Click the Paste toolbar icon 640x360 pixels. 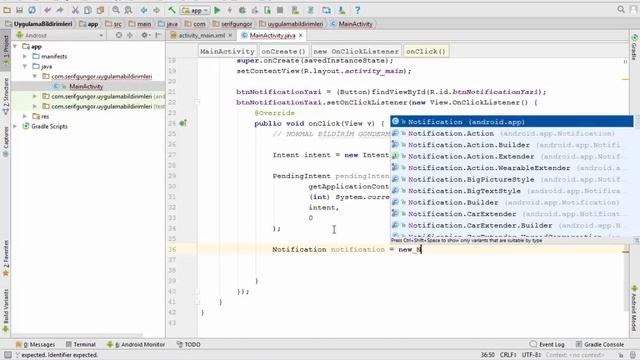click(x=100, y=10)
